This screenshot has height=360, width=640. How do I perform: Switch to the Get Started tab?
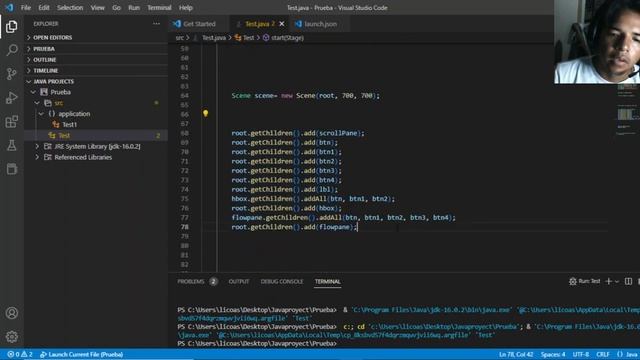click(199, 24)
